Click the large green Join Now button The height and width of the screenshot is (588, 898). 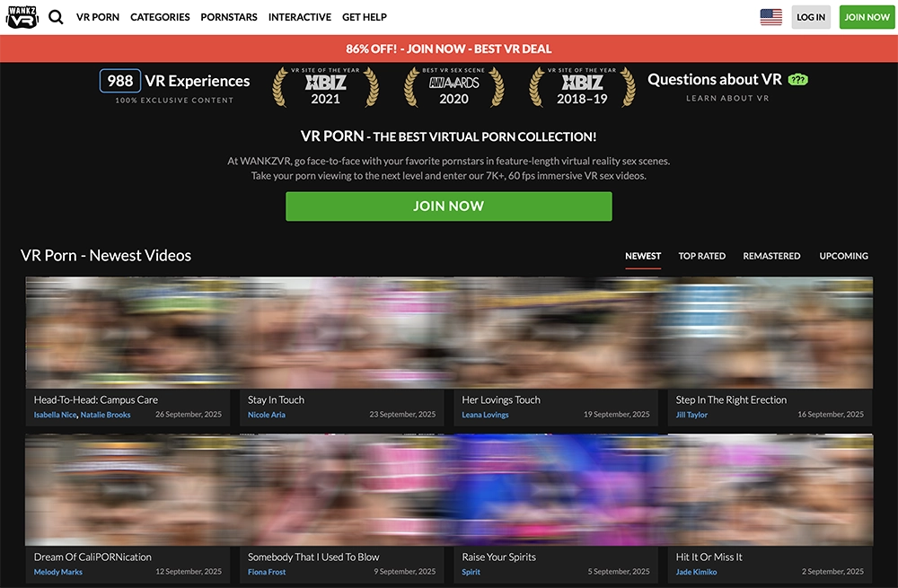(x=448, y=206)
